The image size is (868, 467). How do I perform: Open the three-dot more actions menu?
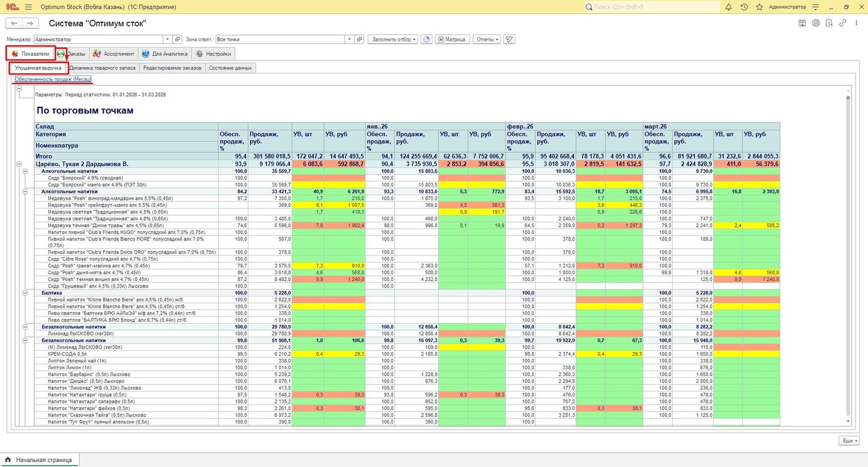tap(857, 23)
